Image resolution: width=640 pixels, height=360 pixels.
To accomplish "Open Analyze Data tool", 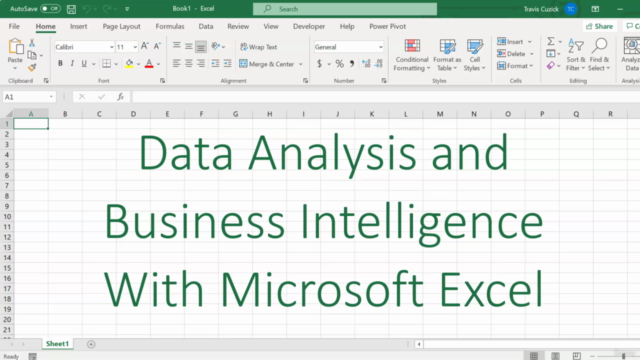I will 631,55.
